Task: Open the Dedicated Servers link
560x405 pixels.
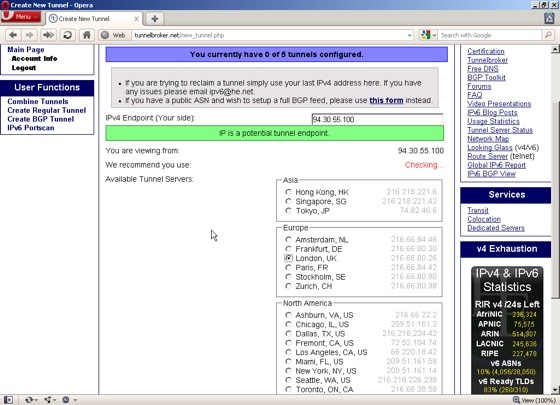Action: (496, 228)
